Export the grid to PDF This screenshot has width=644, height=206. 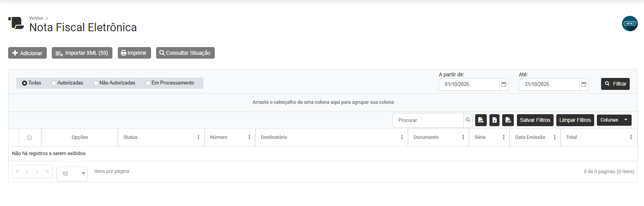(481, 120)
